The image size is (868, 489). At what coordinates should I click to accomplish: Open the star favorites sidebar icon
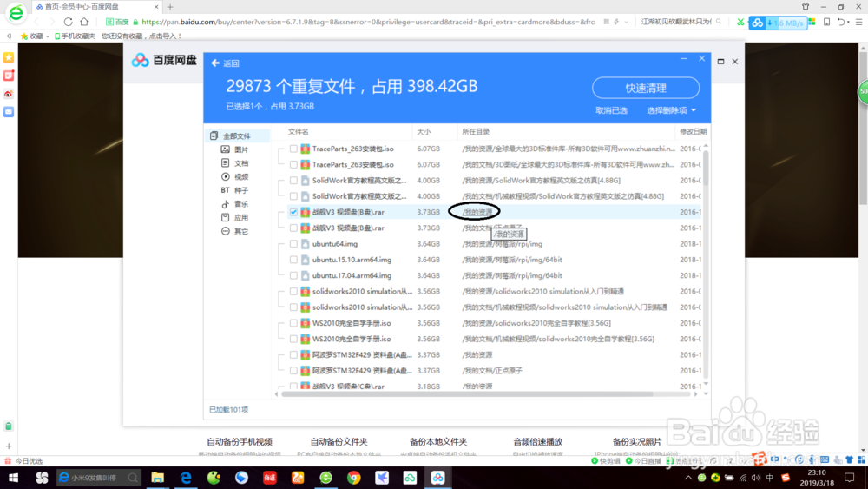pos(9,57)
